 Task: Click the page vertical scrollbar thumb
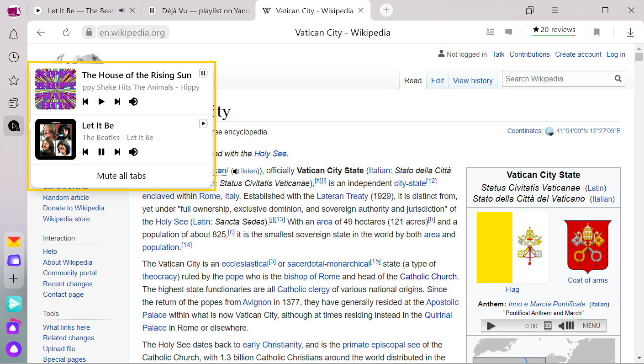(x=639, y=57)
